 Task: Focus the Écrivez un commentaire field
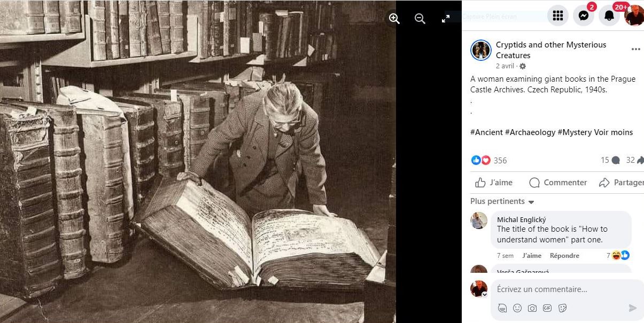click(x=567, y=289)
